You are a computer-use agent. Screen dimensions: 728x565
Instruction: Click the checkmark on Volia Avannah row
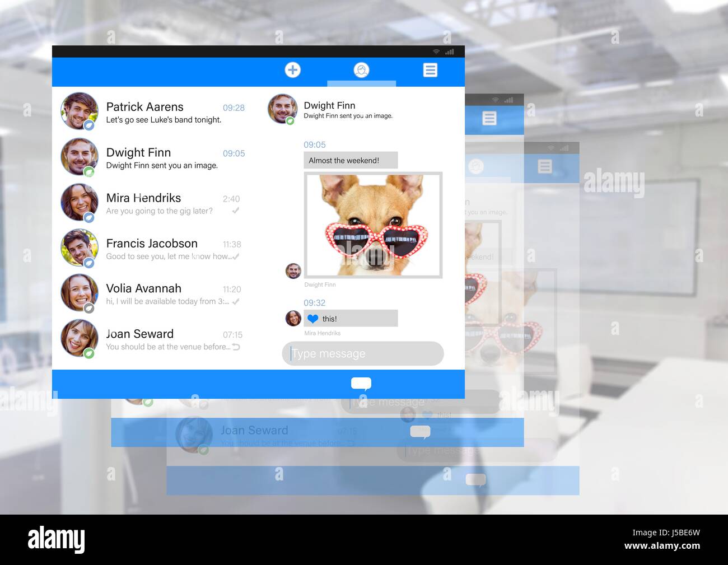(x=236, y=301)
